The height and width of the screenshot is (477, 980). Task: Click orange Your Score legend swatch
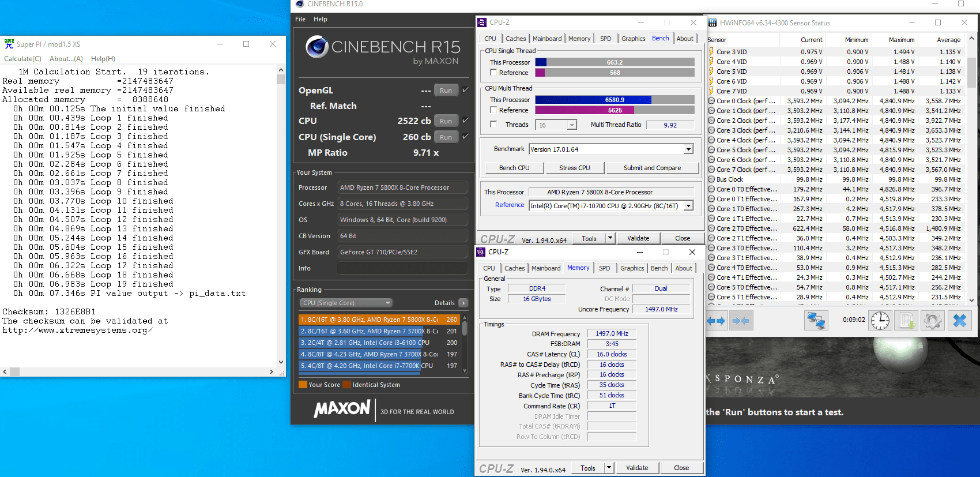[x=303, y=385]
